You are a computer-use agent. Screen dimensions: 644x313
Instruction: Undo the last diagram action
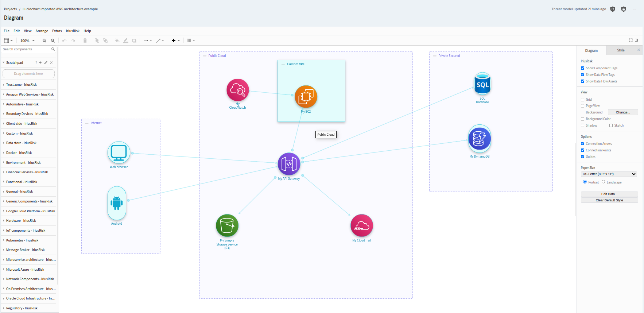click(x=64, y=40)
